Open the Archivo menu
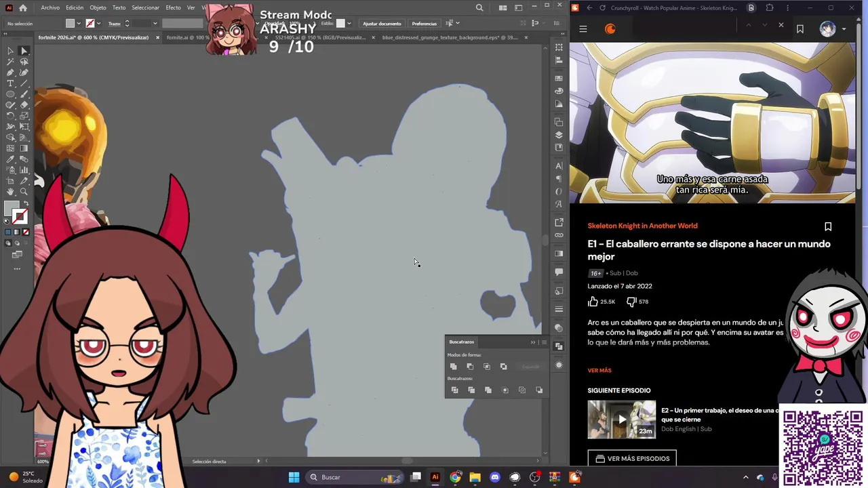This screenshot has width=868, height=488. [x=50, y=7]
